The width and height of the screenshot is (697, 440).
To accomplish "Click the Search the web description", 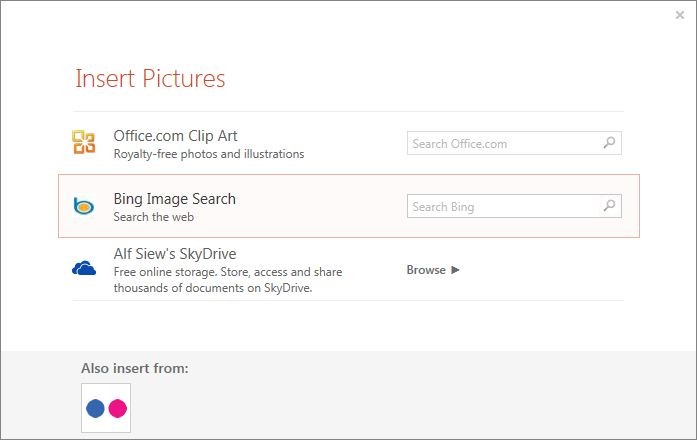I will pyautogui.click(x=153, y=217).
